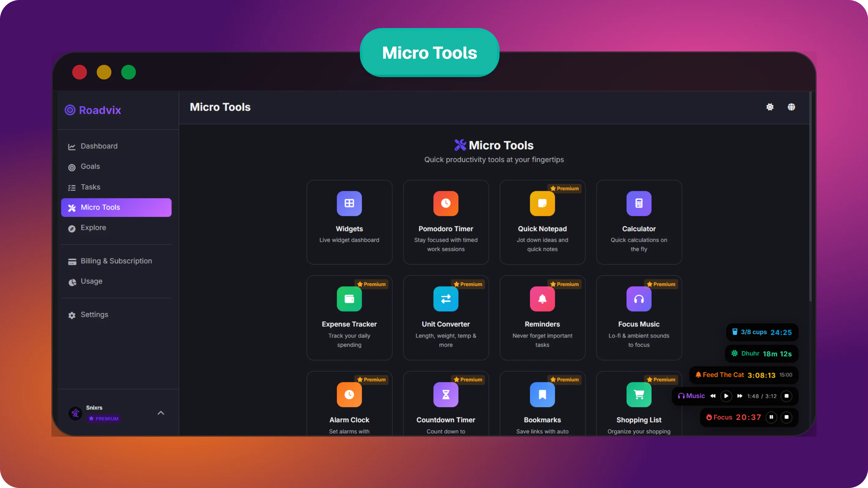Open the Unit Converter arrows icon
The width and height of the screenshot is (868, 488).
click(446, 299)
